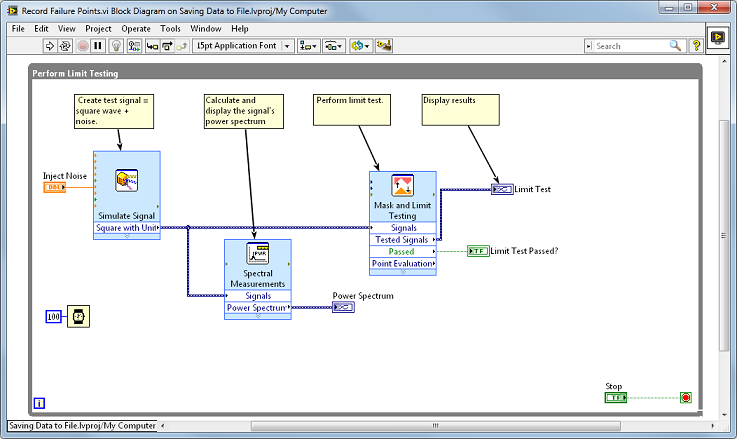Click the Run arrow button

coord(47,46)
